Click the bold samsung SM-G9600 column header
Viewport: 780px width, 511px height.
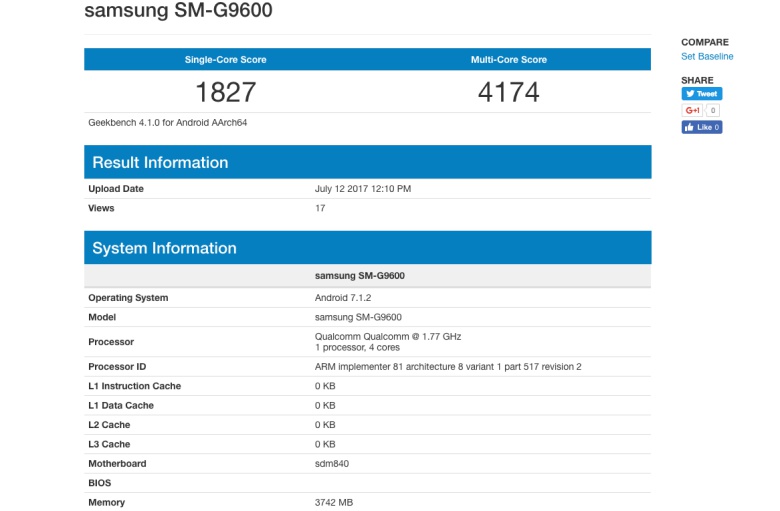click(x=360, y=276)
